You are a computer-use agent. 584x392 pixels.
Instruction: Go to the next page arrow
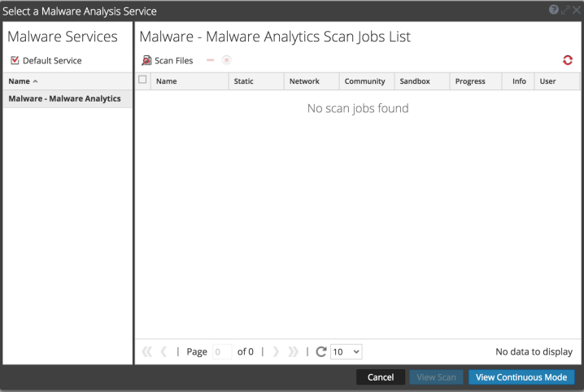click(276, 351)
